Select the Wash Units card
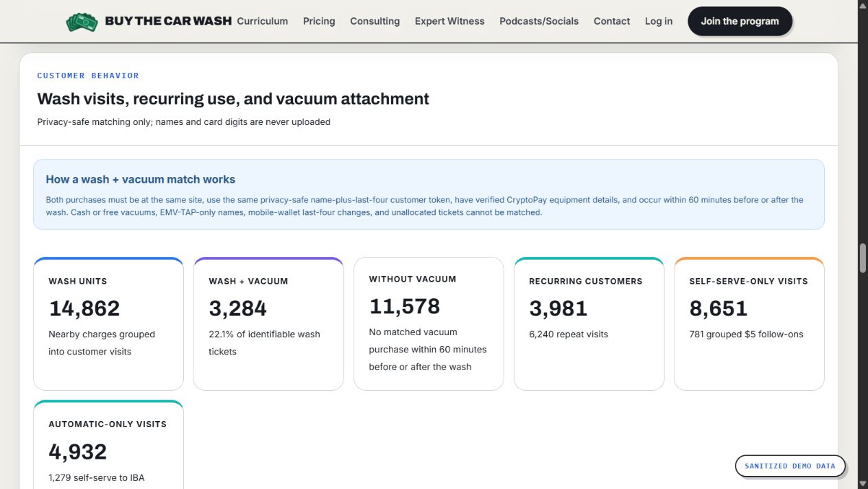This screenshot has height=489, width=868. [x=108, y=323]
